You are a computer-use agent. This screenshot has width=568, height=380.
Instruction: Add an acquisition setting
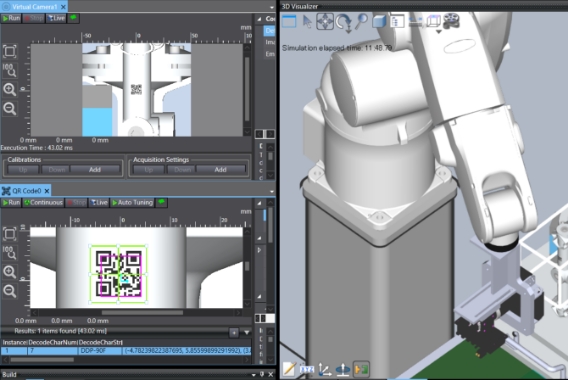(x=220, y=169)
